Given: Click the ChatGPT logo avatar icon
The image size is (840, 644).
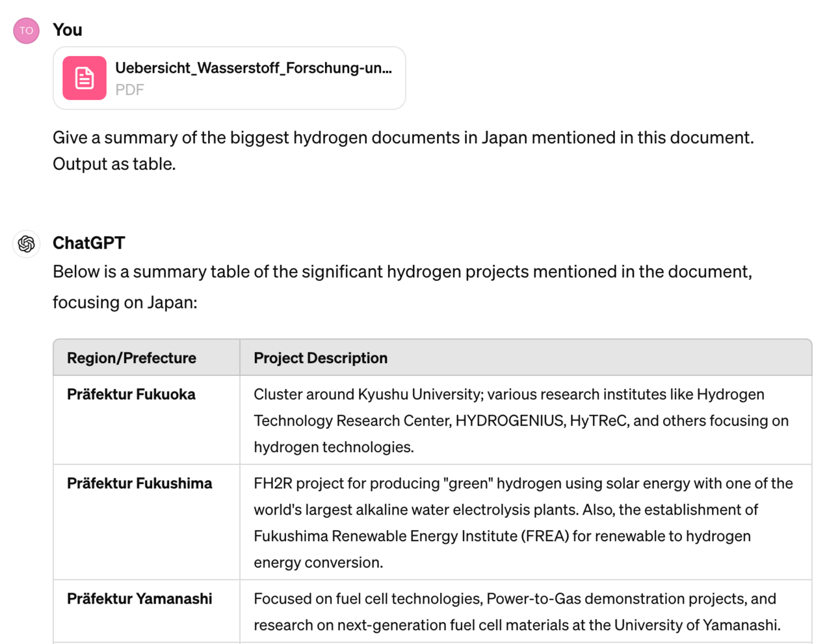Looking at the screenshot, I should (x=26, y=244).
